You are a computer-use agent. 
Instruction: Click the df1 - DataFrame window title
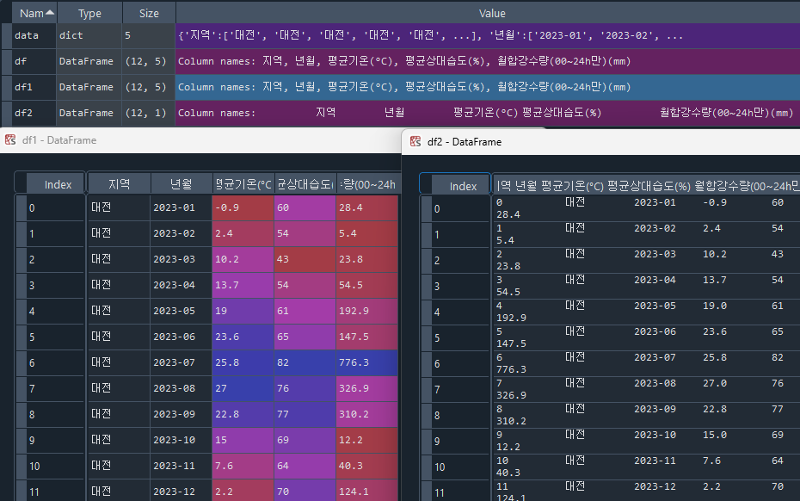(x=59, y=140)
